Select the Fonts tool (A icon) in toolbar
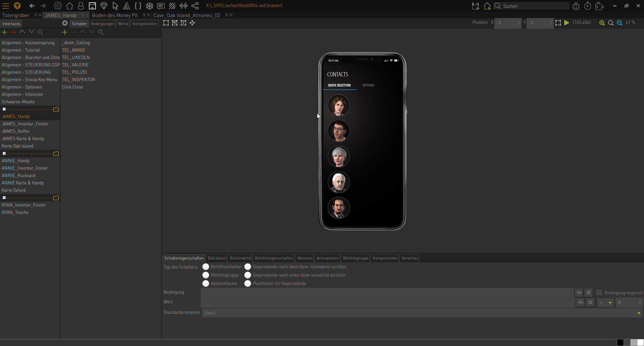Viewport: 644px width, 346px height. 126,6
